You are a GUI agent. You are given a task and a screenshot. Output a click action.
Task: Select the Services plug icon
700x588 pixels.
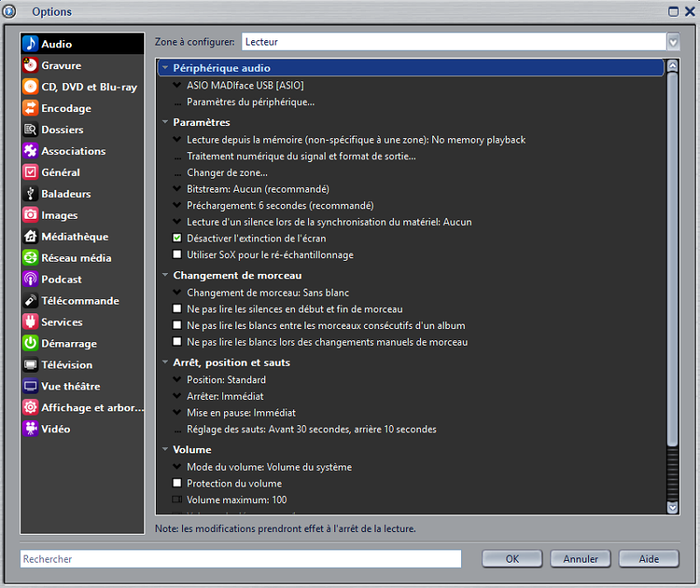pyautogui.click(x=31, y=322)
